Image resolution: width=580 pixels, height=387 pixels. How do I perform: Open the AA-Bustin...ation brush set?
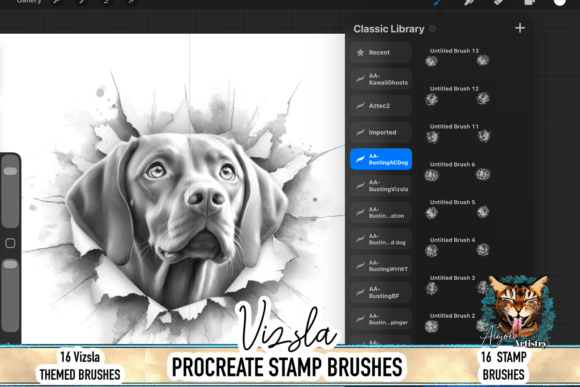[381, 212]
